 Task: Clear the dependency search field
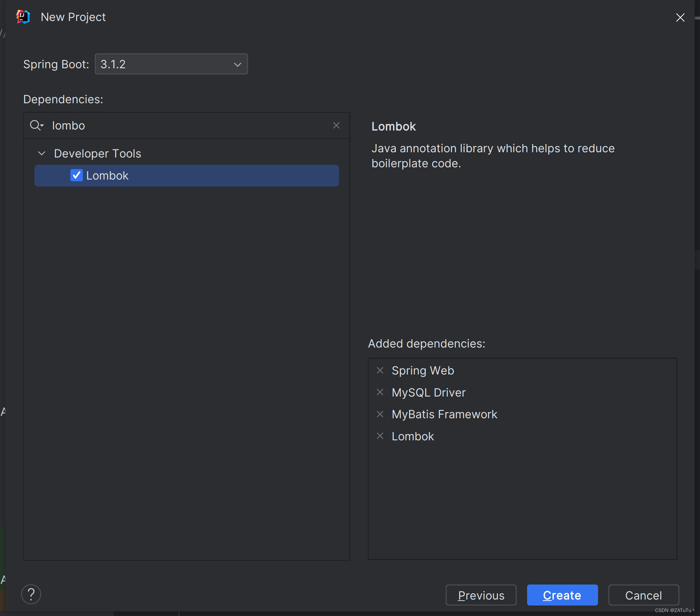click(x=336, y=125)
